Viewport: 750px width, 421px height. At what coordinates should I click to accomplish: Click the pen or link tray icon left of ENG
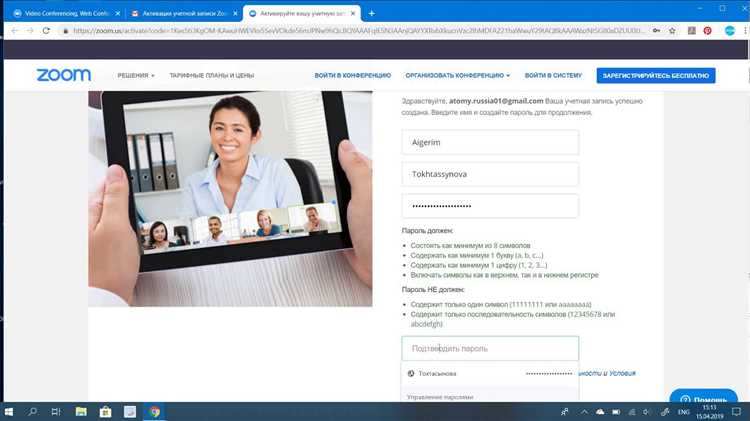665,411
